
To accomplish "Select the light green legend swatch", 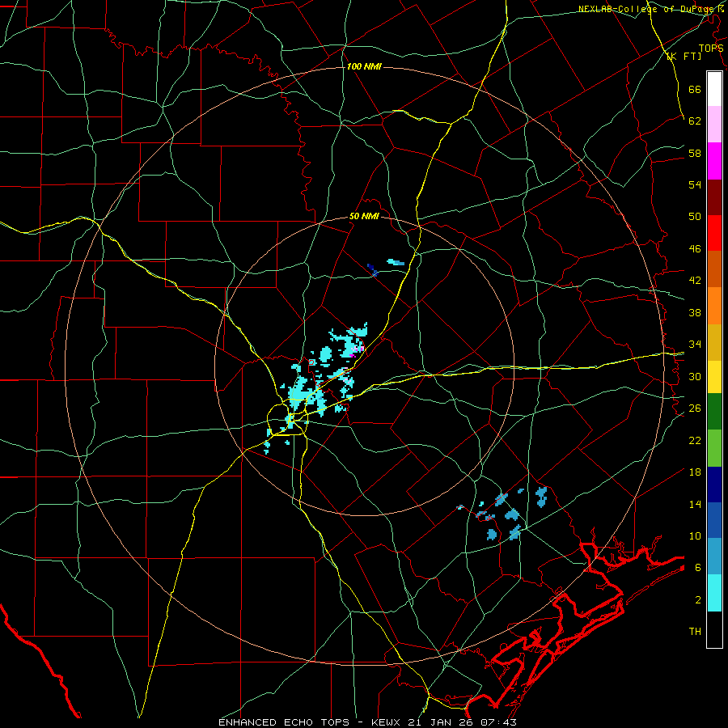I will 714,448.
